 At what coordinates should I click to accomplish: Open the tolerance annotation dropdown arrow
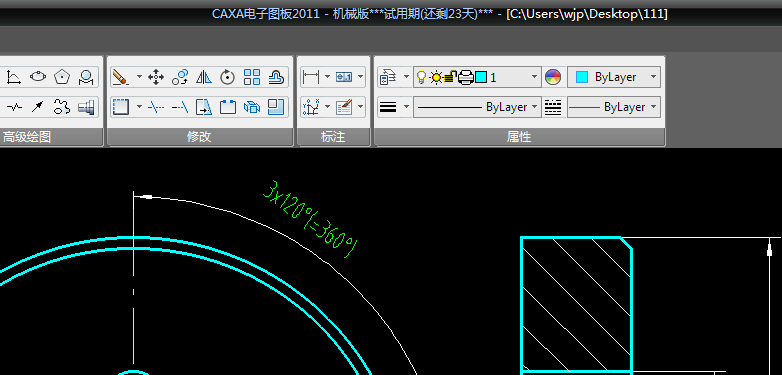tap(361, 77)
